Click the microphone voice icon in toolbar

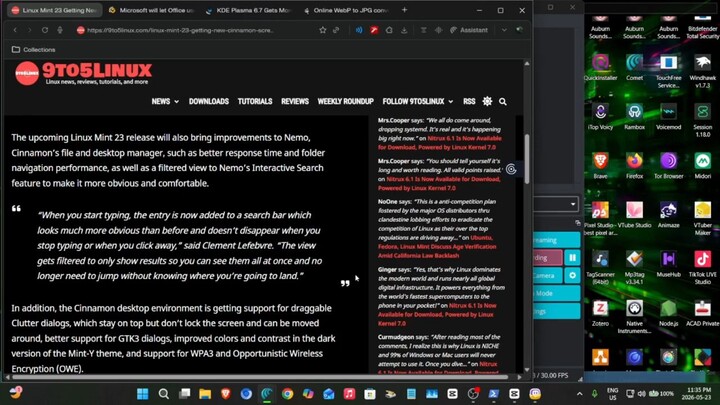[60, 30]
